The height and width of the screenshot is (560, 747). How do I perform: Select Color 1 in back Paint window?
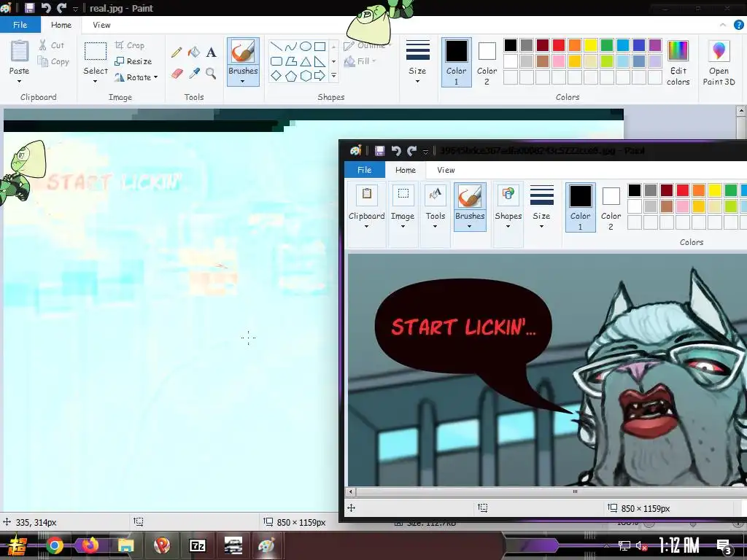pyautogui.click(x=457, y=62)
